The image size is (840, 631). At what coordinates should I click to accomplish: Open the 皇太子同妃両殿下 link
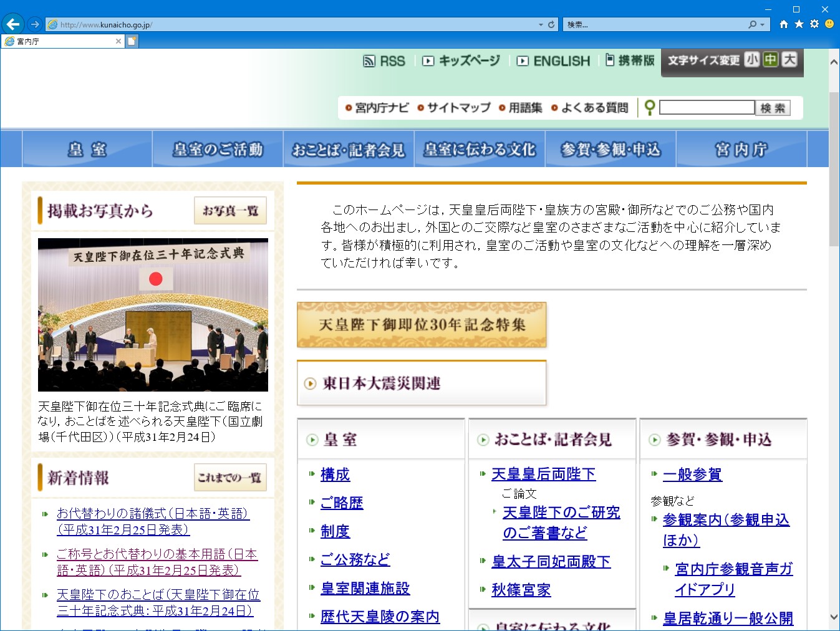click(551, 562)
